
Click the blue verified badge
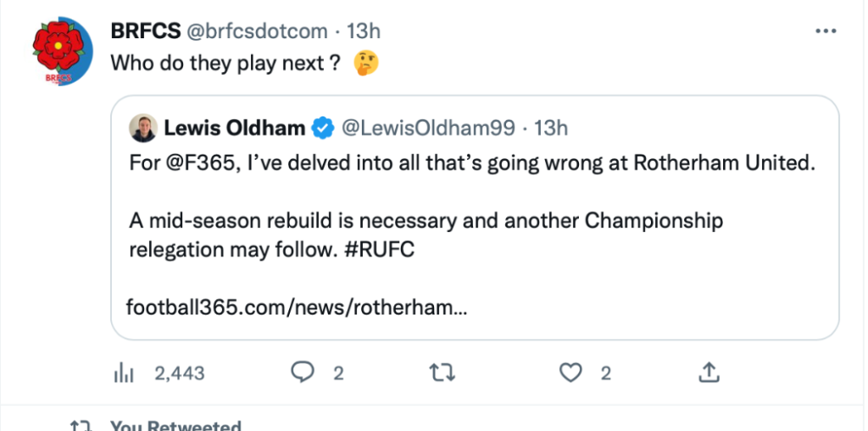click(324, 129)
